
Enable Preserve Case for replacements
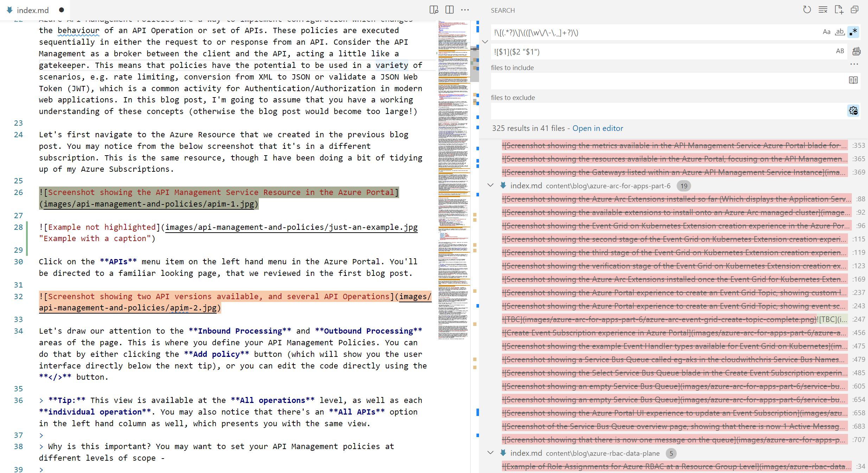pos(841,51)
